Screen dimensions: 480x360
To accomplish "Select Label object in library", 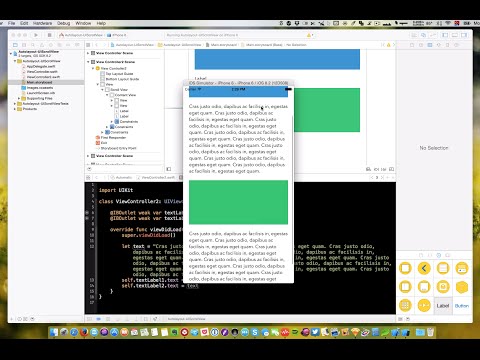I will [x=443, y=305].
